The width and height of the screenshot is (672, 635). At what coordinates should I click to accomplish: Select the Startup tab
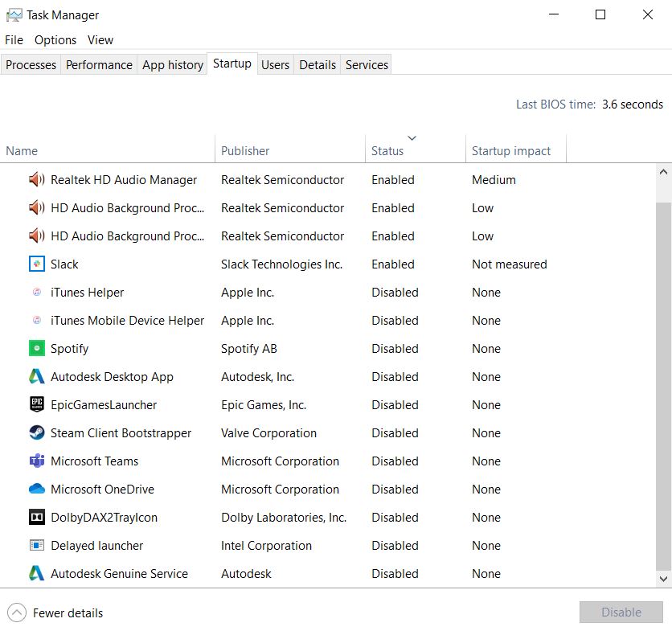click(232, 63)
